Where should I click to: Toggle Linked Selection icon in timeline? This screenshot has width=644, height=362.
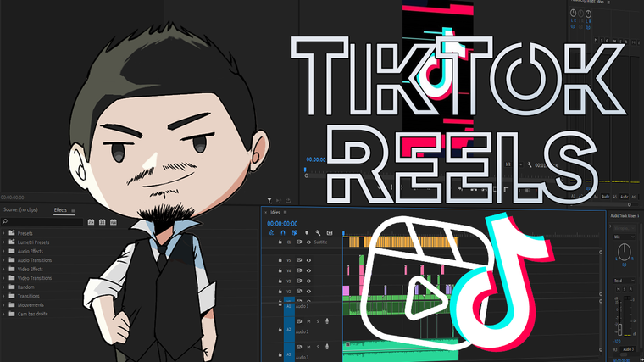coord(295,232)
